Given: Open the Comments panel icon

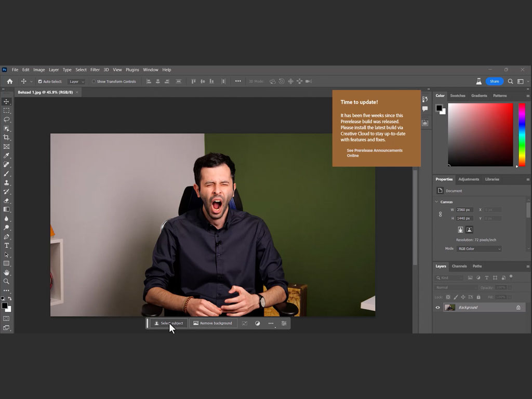Looking at the screenshot, I should [425, 109].
